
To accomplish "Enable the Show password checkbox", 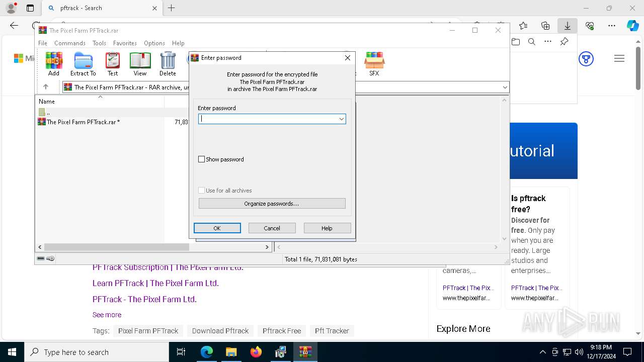I will pyautogui.click(x=202, y=159).
